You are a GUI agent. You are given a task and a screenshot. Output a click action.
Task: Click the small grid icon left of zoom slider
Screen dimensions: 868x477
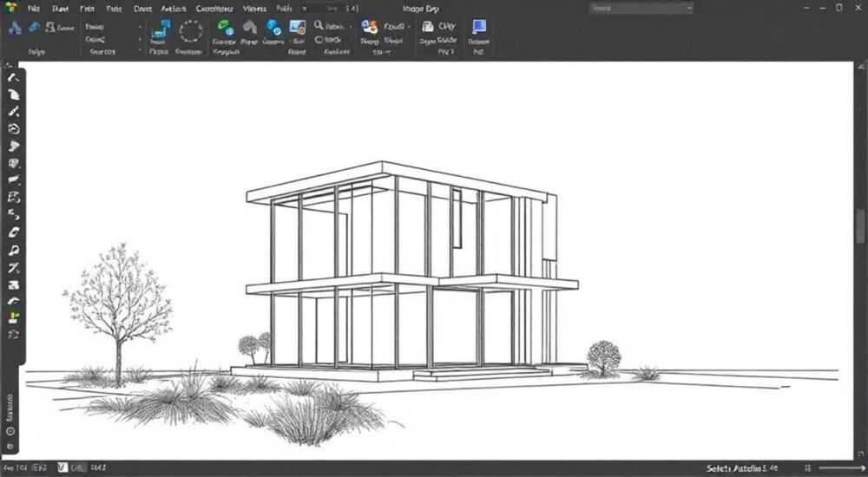click(x=808, y=468)
